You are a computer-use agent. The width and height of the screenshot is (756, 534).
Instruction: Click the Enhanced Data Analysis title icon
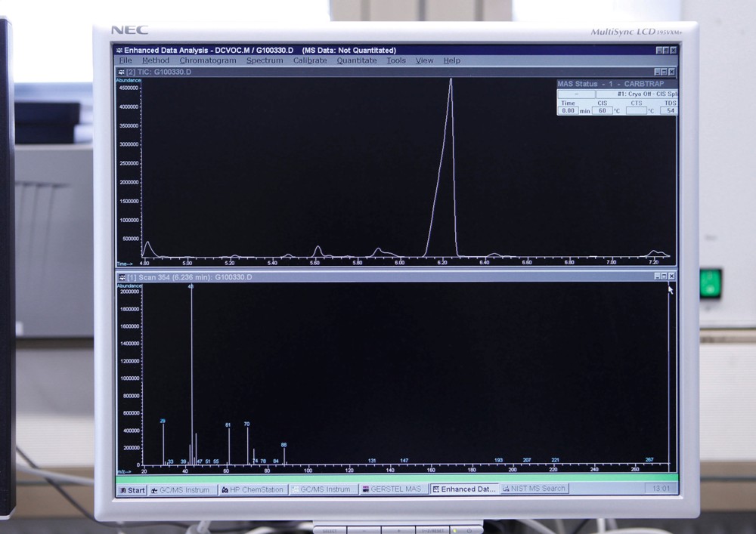pyautogui.click(x=119, y=50)
